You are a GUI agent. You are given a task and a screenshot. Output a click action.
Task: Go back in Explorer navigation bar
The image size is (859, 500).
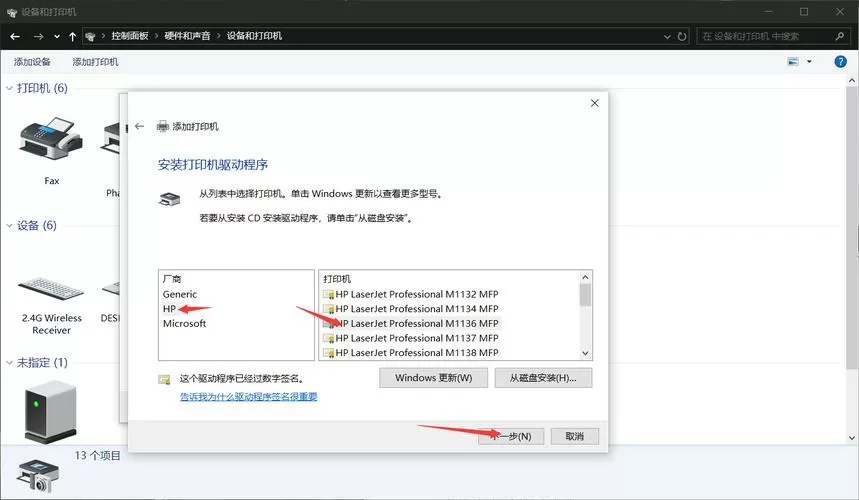[15, 36]
